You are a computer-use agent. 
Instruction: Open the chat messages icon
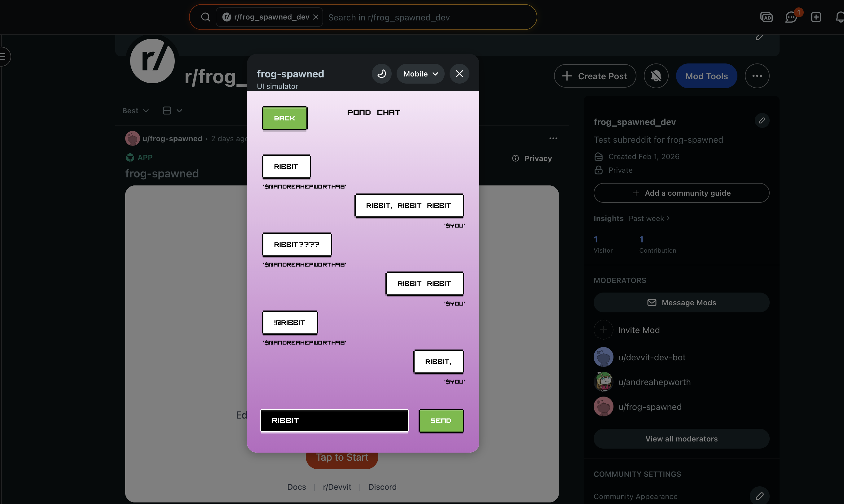click(x=791, y=17)
